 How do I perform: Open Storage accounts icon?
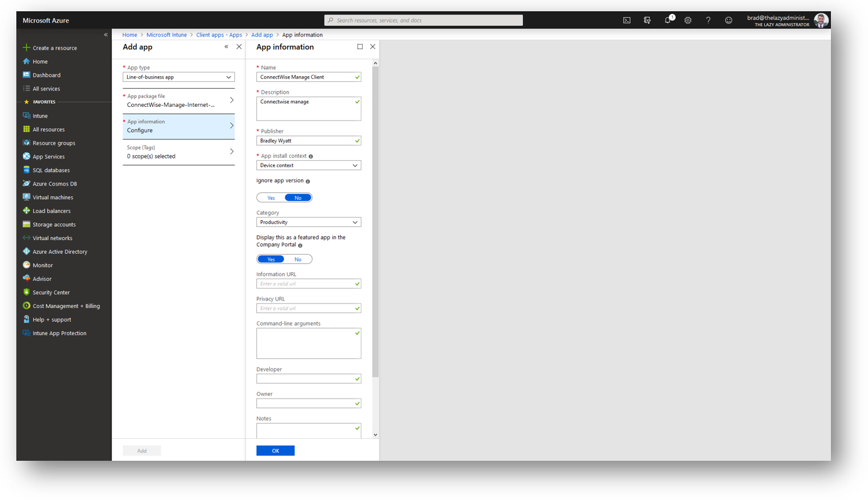(26, 224)
